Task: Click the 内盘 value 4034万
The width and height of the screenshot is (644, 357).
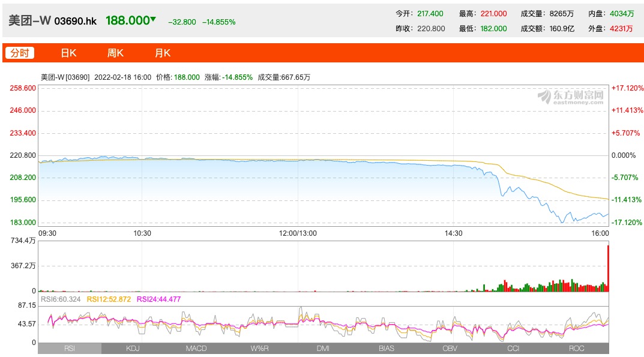Action: (622, 14)
